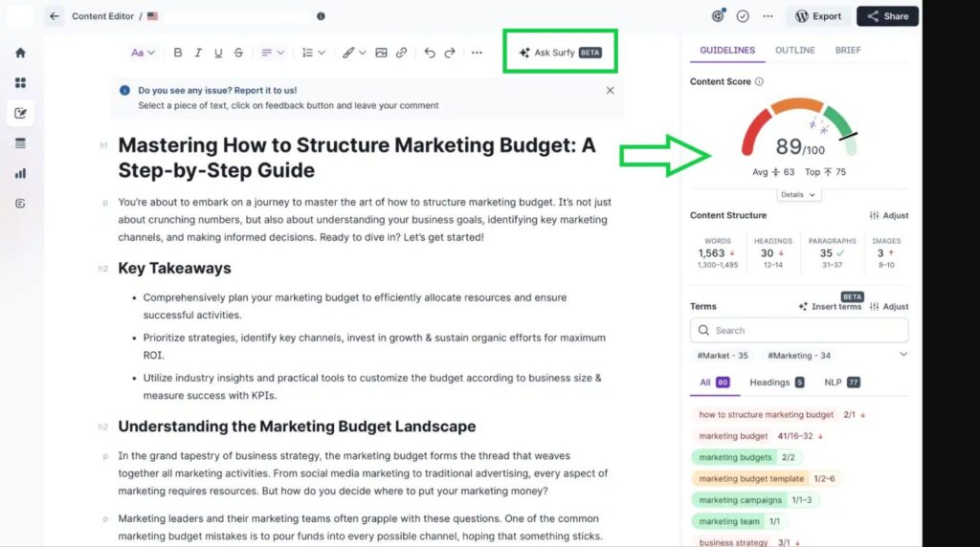The image size is (980, 547).
Task: Open the bar chart icon in the sidebar
Action: (21, 173)
